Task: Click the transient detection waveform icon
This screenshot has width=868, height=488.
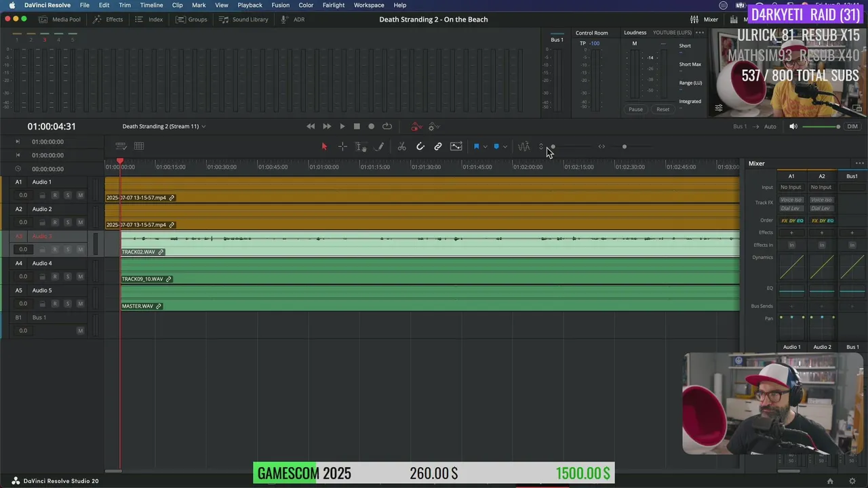Action: (524, 146)
